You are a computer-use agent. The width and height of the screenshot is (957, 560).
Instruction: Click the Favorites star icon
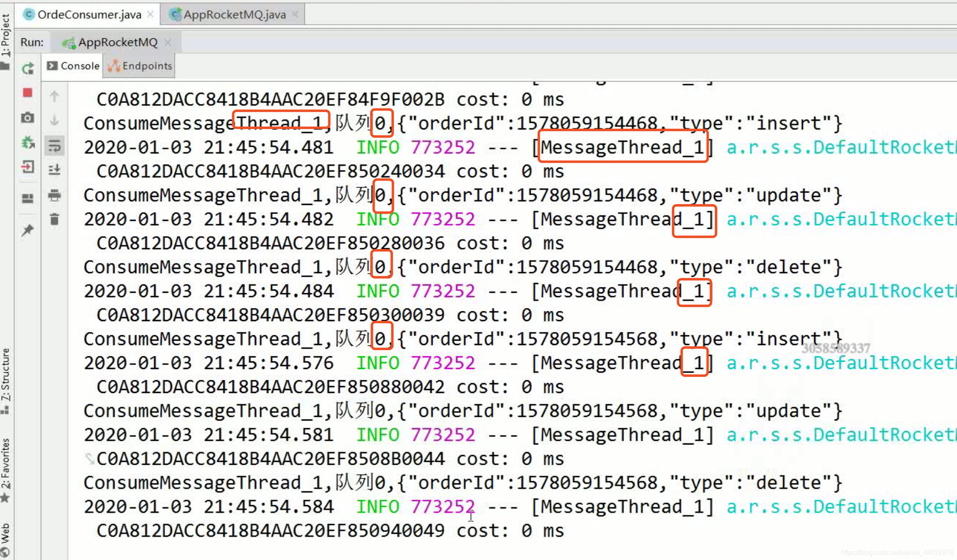click(x=5, y=498)
